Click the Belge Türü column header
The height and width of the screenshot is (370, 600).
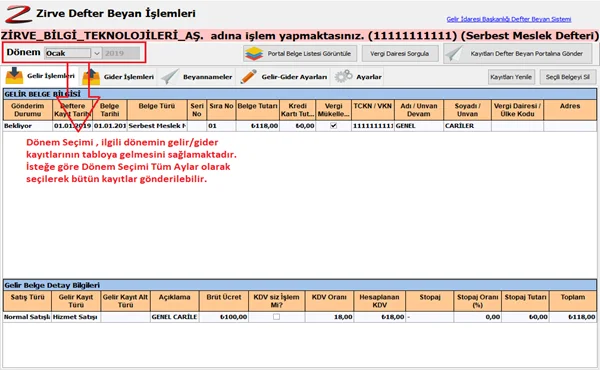tap(157, 110)
